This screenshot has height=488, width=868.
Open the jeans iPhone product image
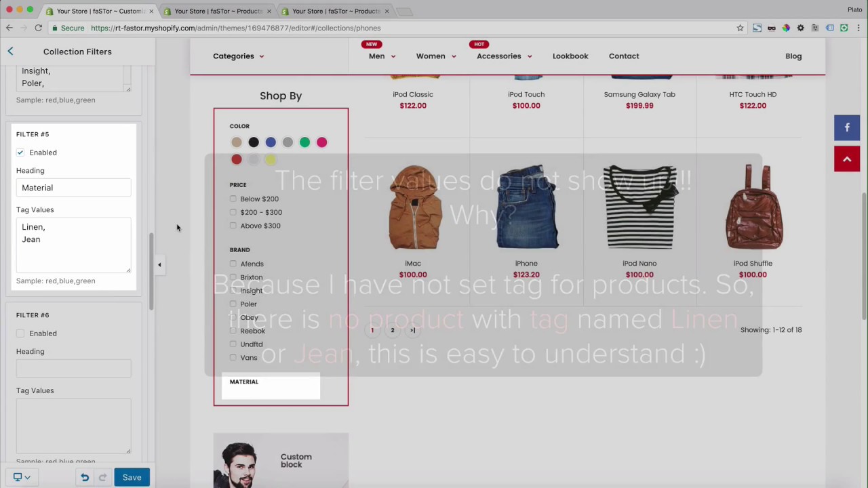526,207
